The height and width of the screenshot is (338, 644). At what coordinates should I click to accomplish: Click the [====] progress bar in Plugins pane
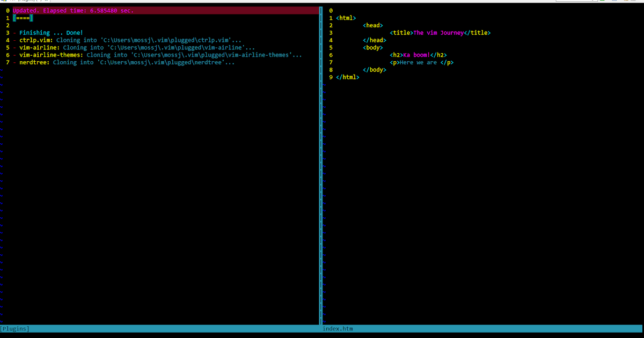tap(23, 18)
